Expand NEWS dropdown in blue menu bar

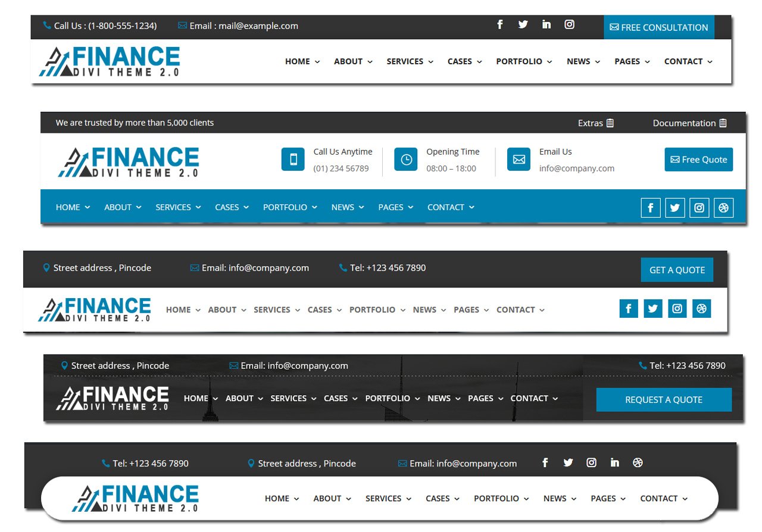tap(361, 208)
